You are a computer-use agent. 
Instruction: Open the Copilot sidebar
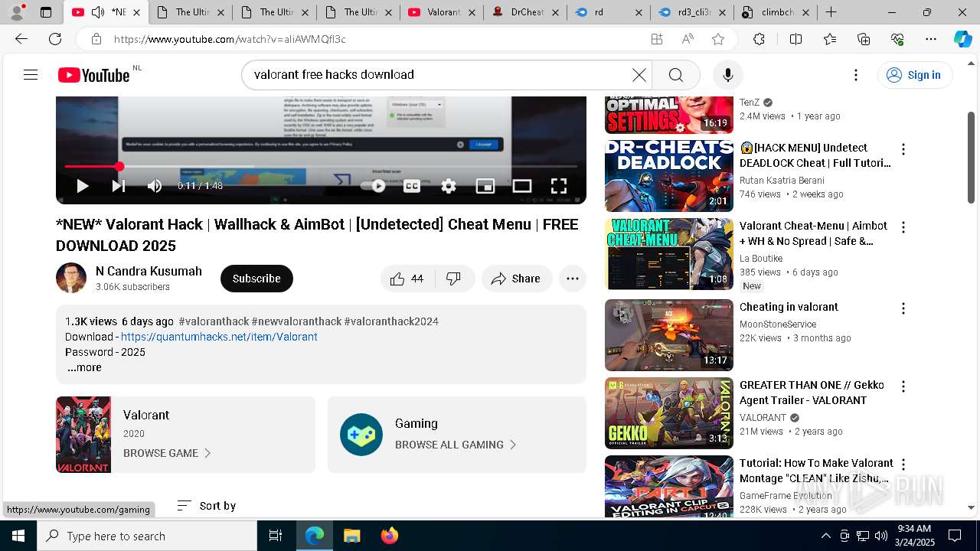(962, 39)
